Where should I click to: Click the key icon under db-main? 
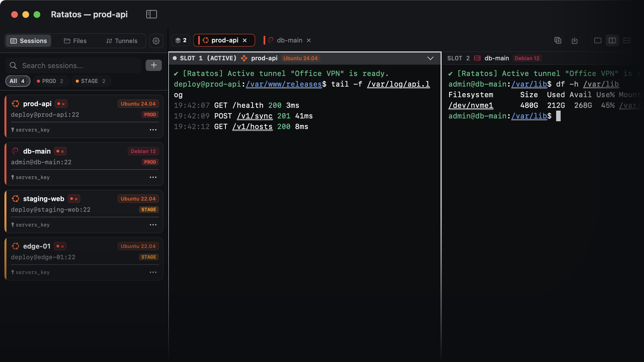13,177
